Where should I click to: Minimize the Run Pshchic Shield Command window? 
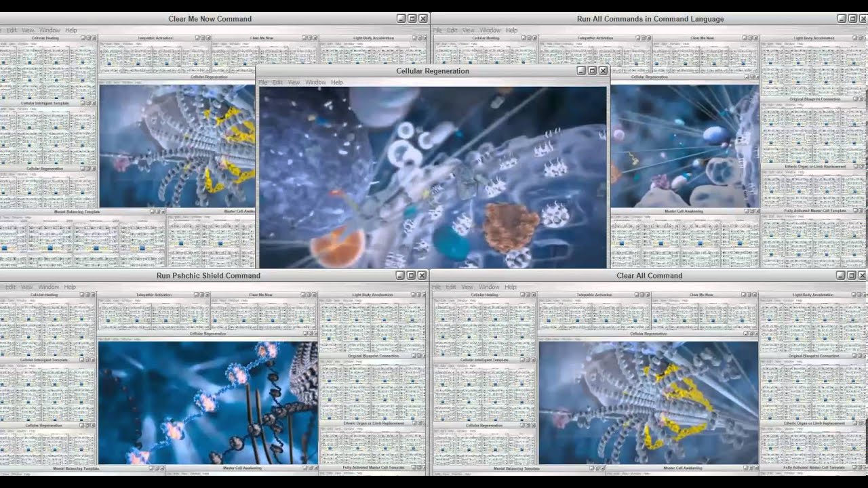(400, 275)
